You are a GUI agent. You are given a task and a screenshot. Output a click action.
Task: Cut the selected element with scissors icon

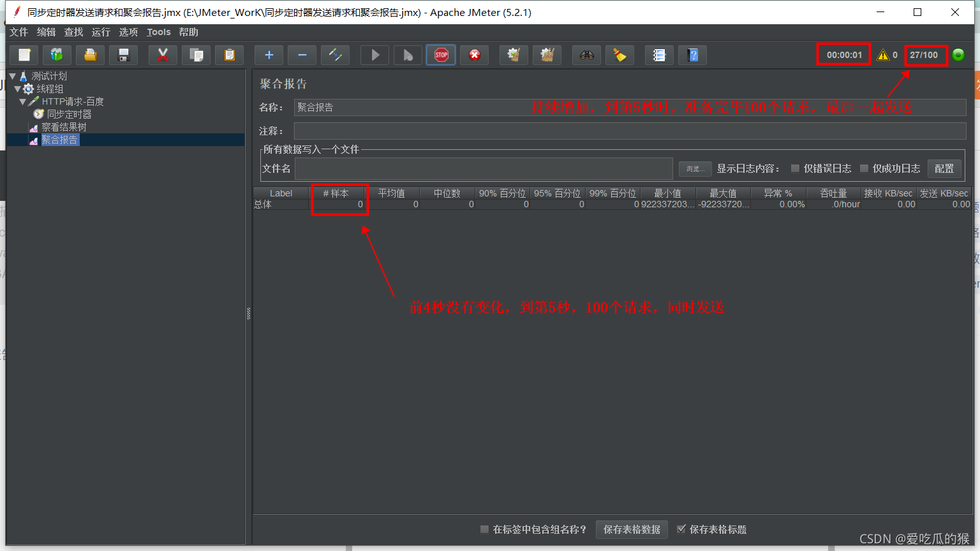point(163,55)
